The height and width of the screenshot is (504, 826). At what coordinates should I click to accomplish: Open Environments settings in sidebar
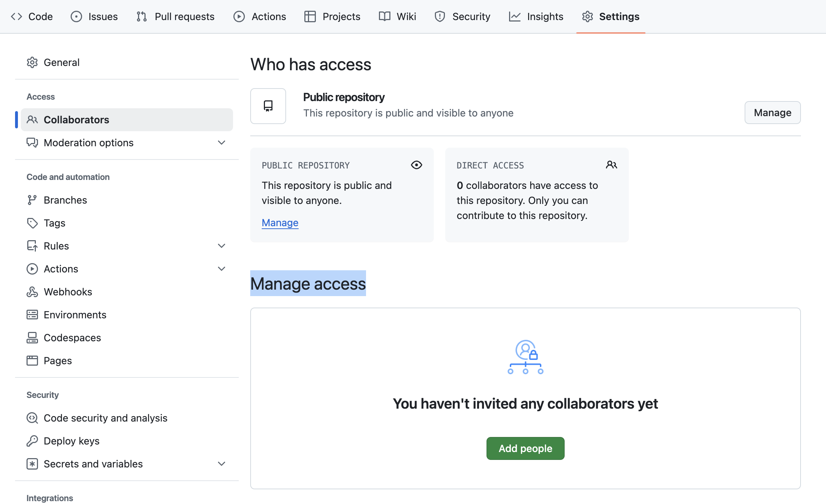point(75,315)
